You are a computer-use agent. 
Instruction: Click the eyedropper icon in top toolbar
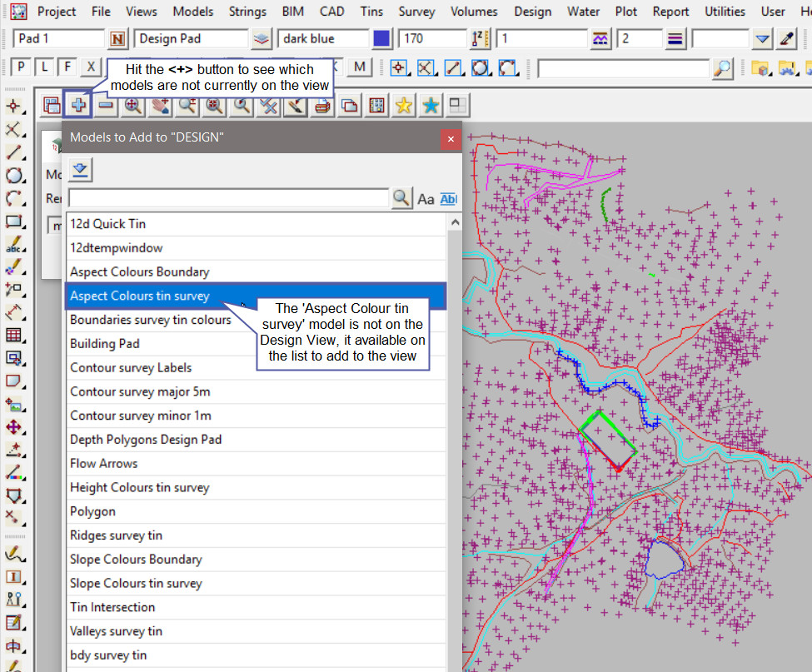(x=786, y=39)
